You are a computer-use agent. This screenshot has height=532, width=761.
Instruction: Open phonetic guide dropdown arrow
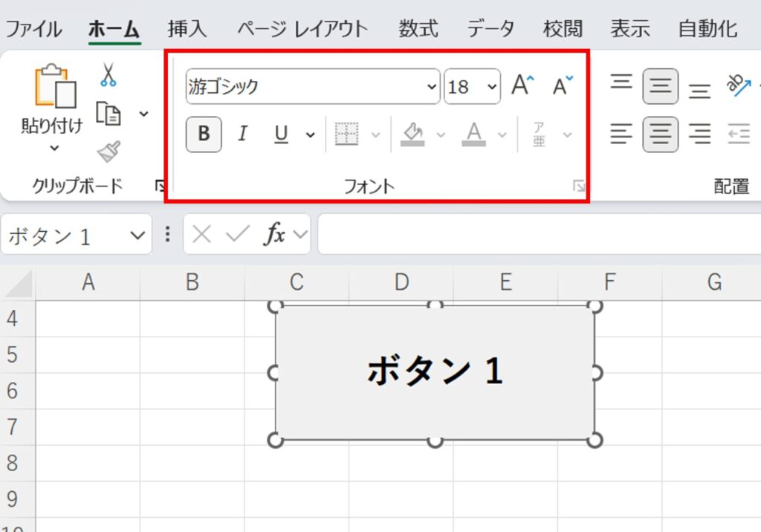click(567, 135)
